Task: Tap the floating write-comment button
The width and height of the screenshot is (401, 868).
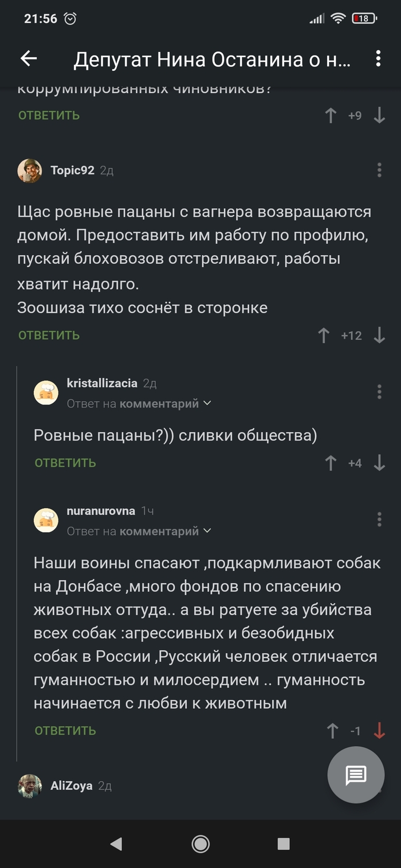Action: coord(356,775)
